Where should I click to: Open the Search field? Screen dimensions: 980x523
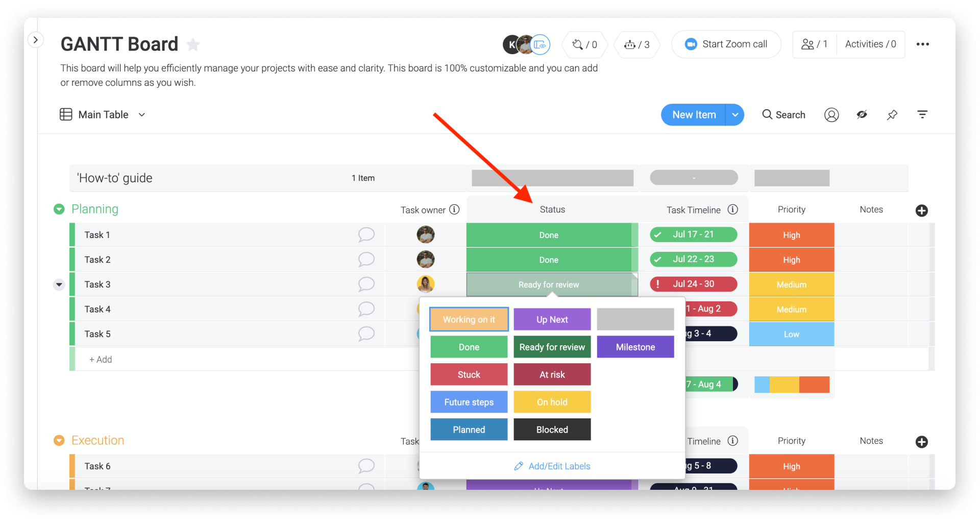click(x=783, y=115)
